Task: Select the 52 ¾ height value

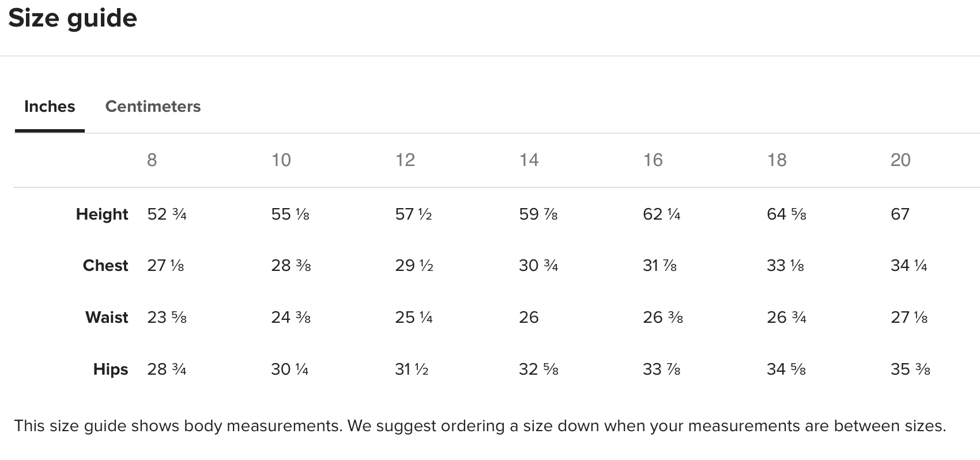Action: point(167,214)
